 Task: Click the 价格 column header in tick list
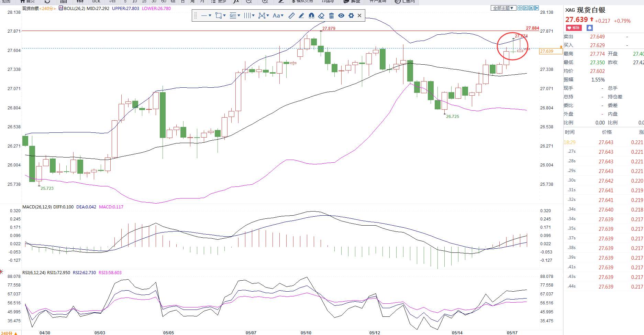pos(607,132)
